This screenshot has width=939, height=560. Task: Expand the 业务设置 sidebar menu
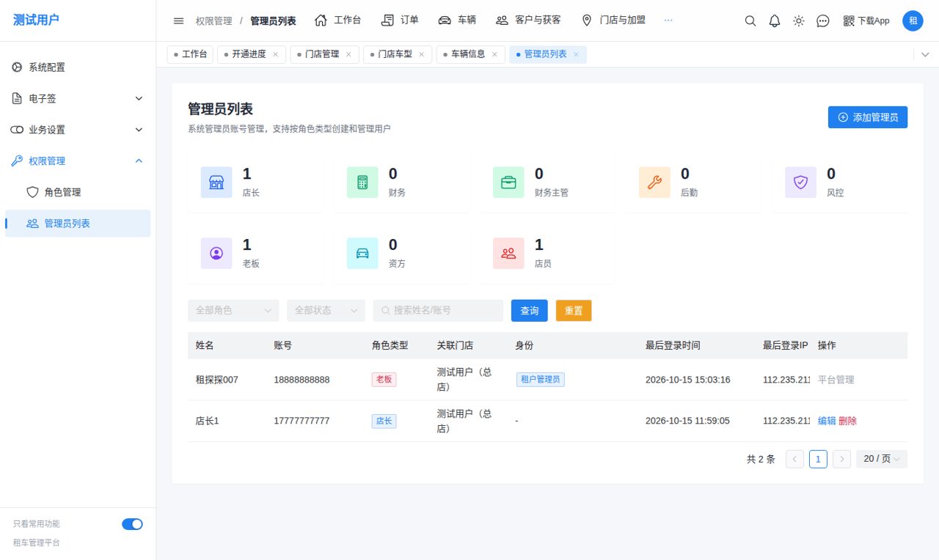tap(78, 130)
